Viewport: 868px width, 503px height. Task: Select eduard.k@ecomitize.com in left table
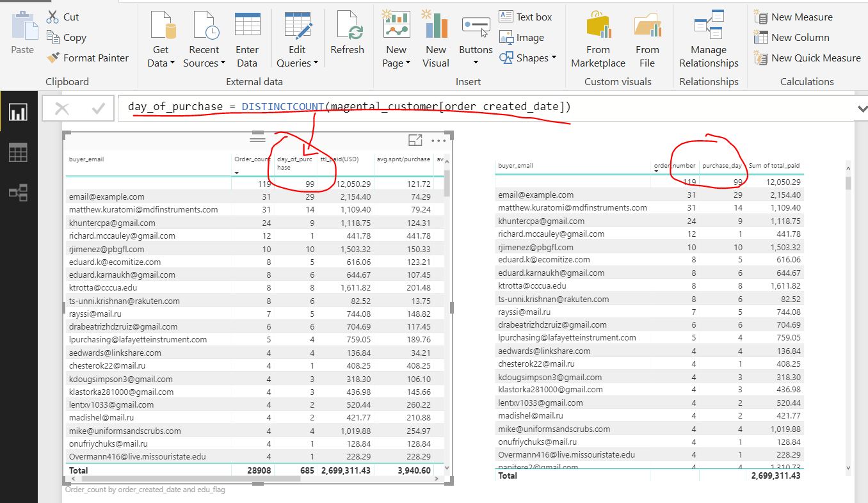[x=115, y=262]
